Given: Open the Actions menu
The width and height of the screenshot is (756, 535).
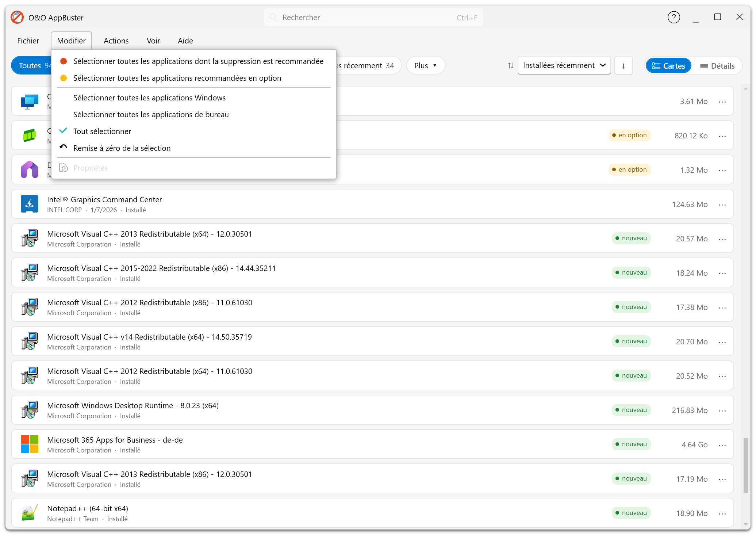Looking at the screenshot, I should pyautogui.click(x=116, y=41).
